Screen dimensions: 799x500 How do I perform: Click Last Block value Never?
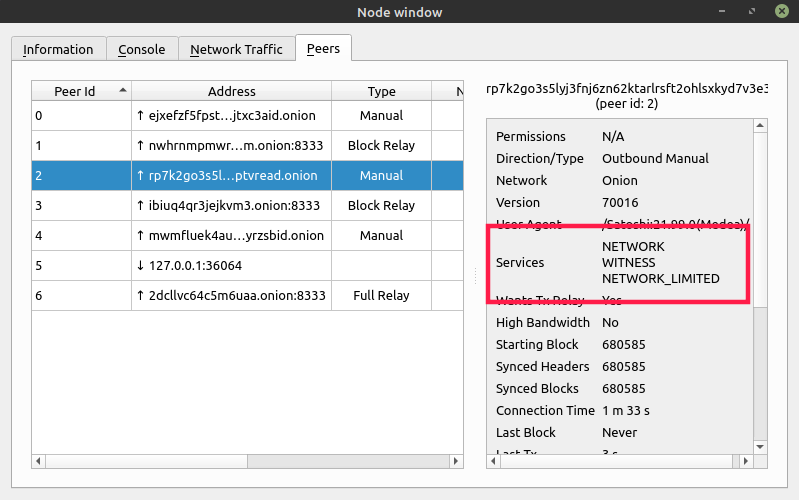coord(620,432)
